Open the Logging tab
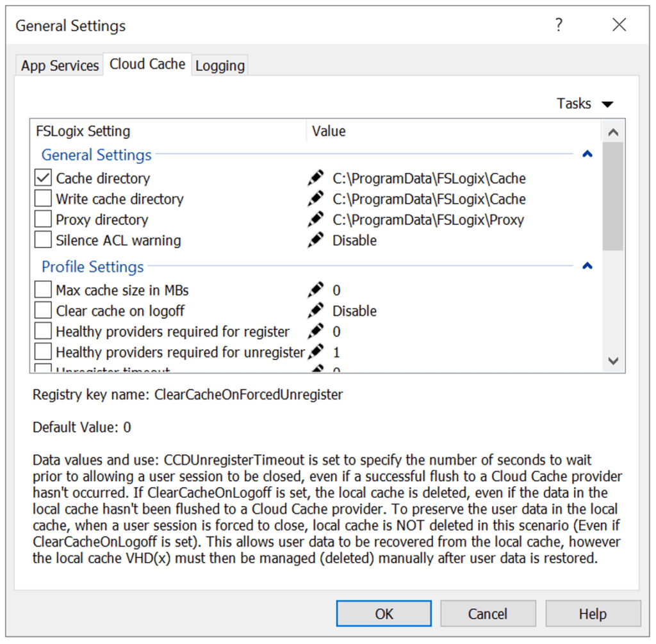656x644 pixels. coord(220,65)
